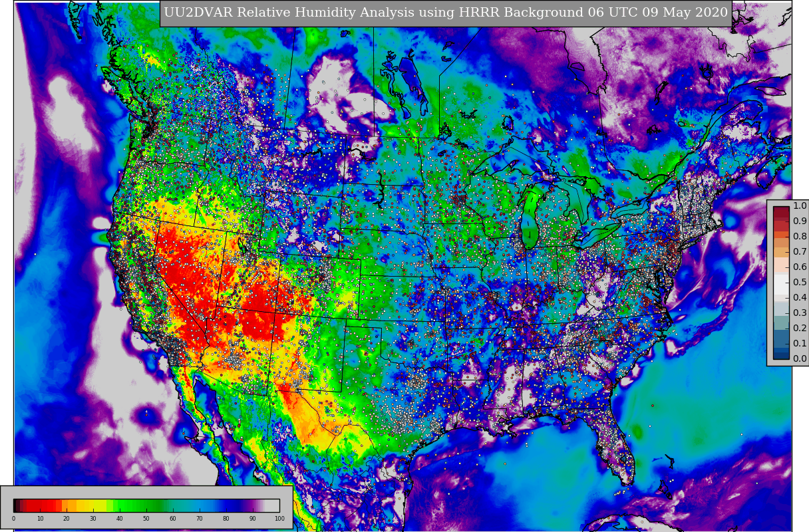Click the '0.2' label on the right colorbar
This screenshot has height=532, width=809.
tap(800, 328)
